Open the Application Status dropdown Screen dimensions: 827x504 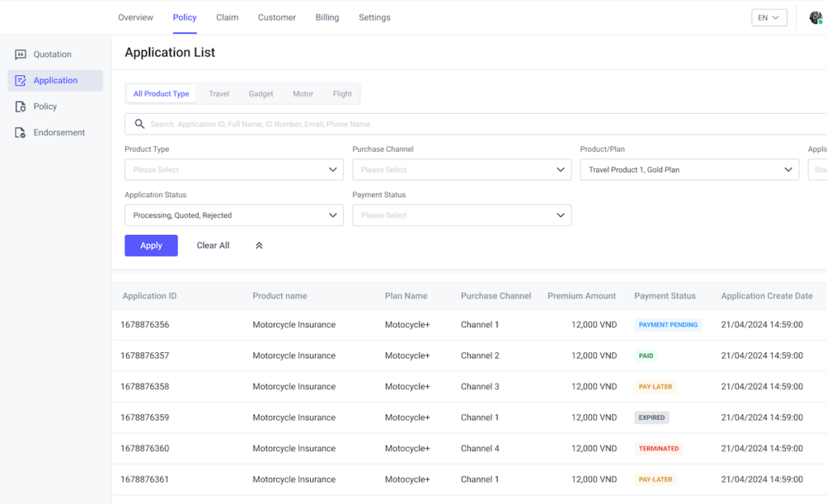234,215
